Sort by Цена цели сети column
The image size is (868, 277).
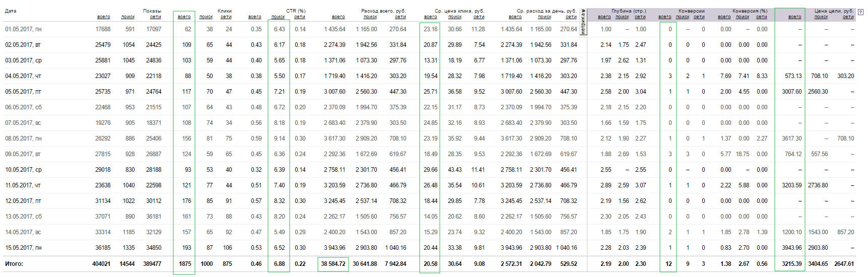coord(848,17)
